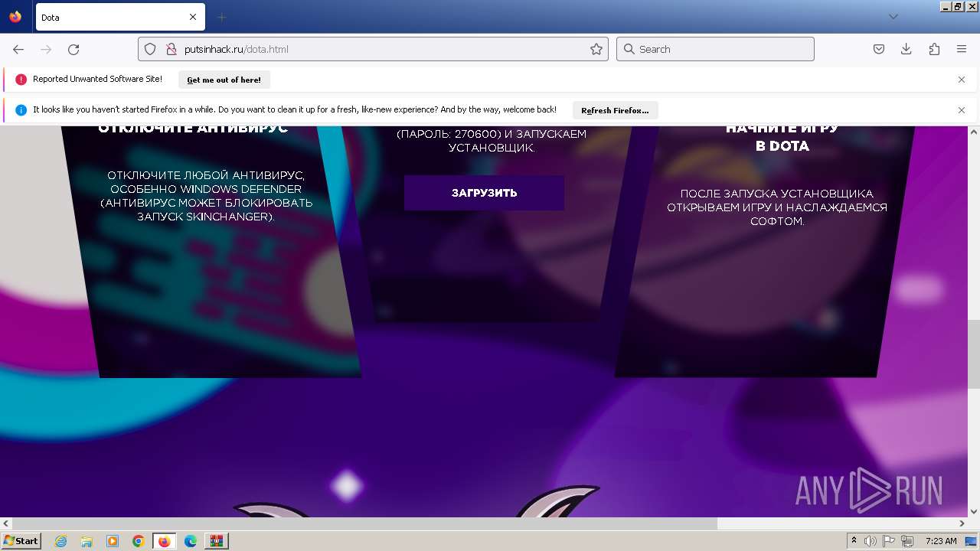Click the ПАРОЛЬ: 270600 text
Viewport: 980px width, 551px height.
[x=449, y=134]
